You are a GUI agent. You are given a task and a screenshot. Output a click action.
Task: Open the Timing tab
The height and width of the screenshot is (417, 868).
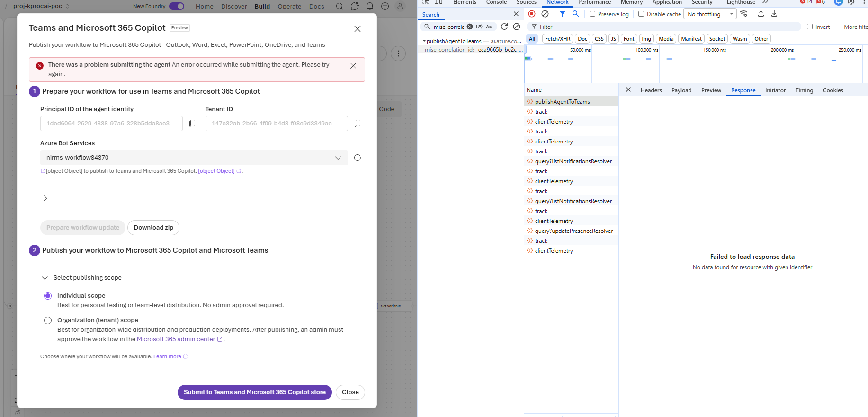click(x=804, y=90)
